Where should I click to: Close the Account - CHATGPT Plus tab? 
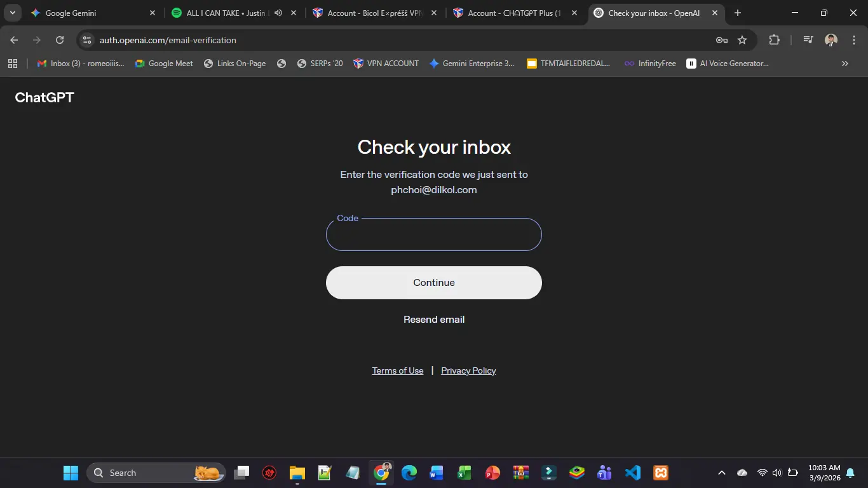(574, 13)
